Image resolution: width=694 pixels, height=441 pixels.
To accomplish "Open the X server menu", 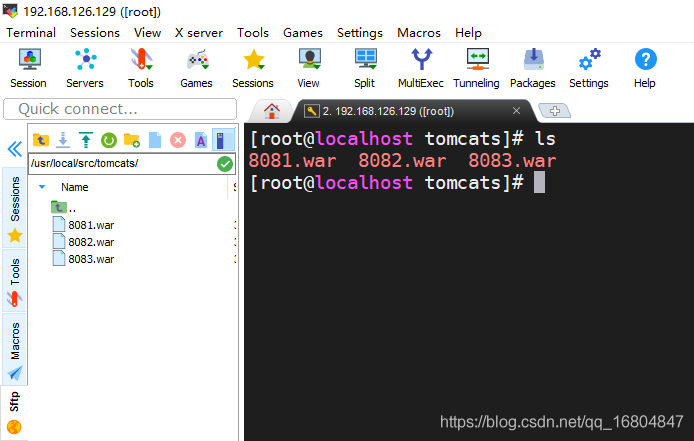I will 199,33.
